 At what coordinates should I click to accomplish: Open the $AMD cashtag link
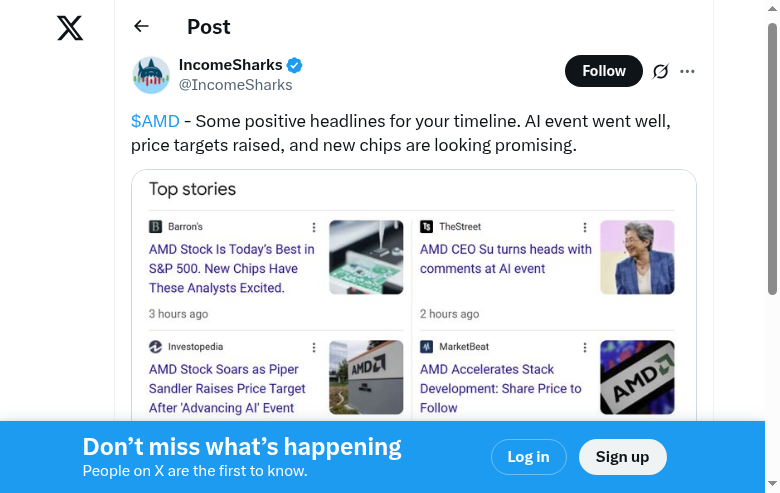[x=155, y=121]
